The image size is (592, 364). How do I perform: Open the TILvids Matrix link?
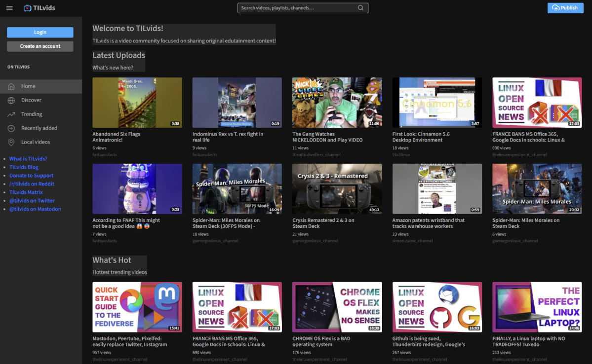click(26, 192)
